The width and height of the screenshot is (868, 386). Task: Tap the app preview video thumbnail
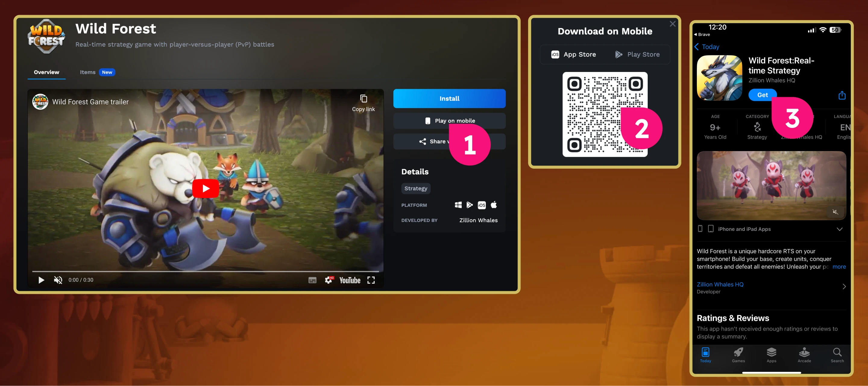pos(771,185)
